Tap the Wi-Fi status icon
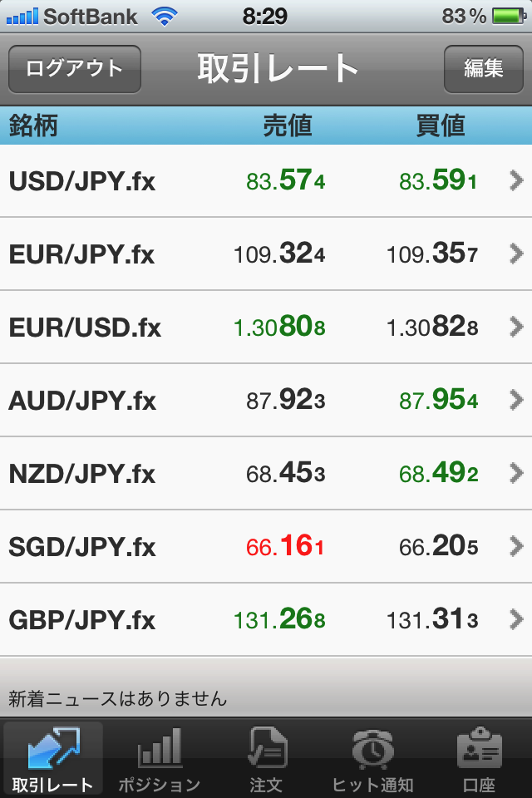 (x=165, y=17)
